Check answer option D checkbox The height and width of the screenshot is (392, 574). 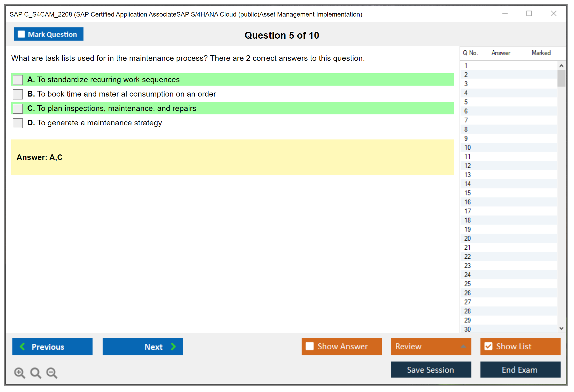tap(18, 123)
